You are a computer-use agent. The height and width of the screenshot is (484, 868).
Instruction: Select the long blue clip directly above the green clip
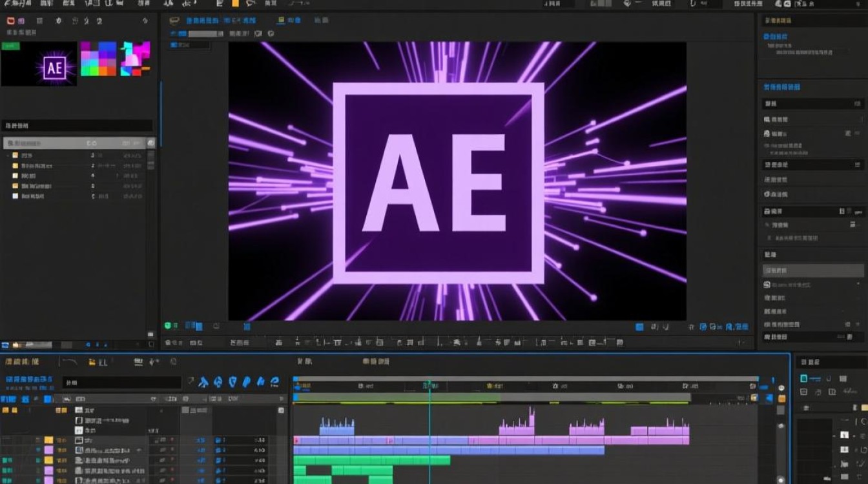tap(449, 450)
